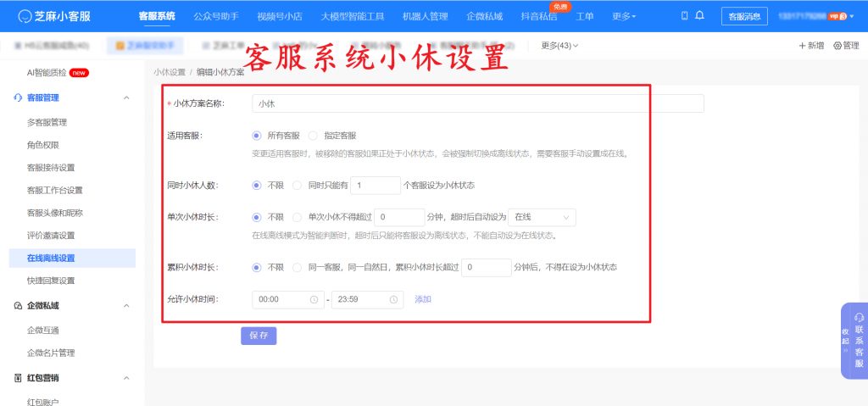Collapse the 企微私域 sidebar section
This screenshot has width=868, height=406.
[126, 305]
